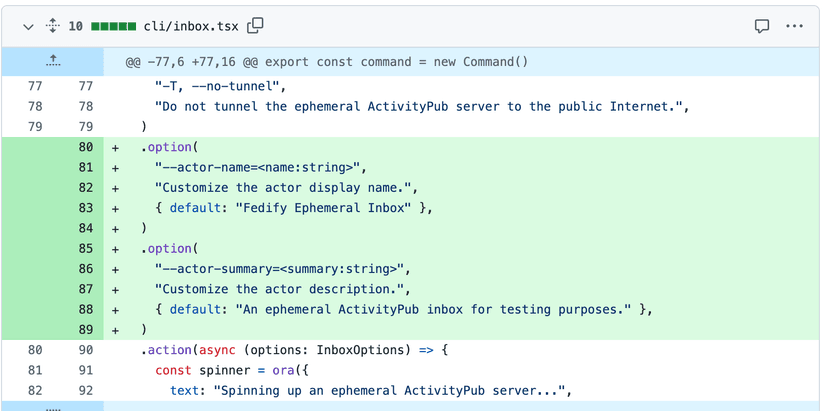This screenshot has width=828, height=411.
Task: Click added line number 83
Action: 85,208
